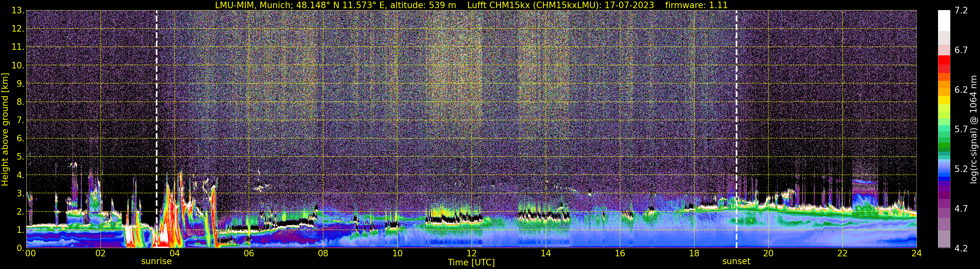Image resolution: width=980 pixels, height=269 pixels.
Task: Click the time-axis tick label "08"
Action: [x=323, y=253]
